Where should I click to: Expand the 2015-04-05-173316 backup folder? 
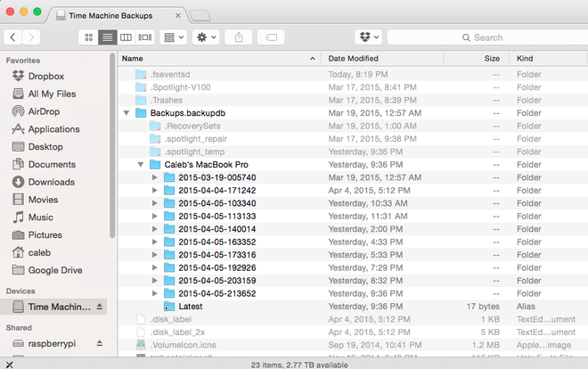(x=154, y=255)
